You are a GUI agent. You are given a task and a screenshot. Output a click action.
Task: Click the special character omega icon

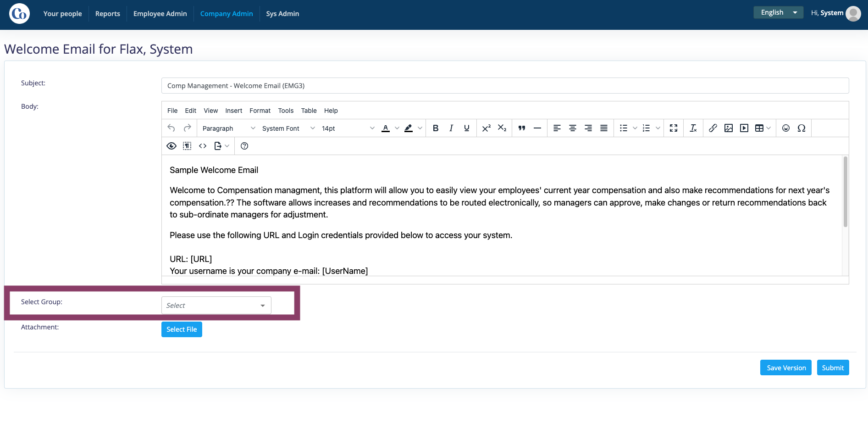pyautogui.click(x=802, y=128)
